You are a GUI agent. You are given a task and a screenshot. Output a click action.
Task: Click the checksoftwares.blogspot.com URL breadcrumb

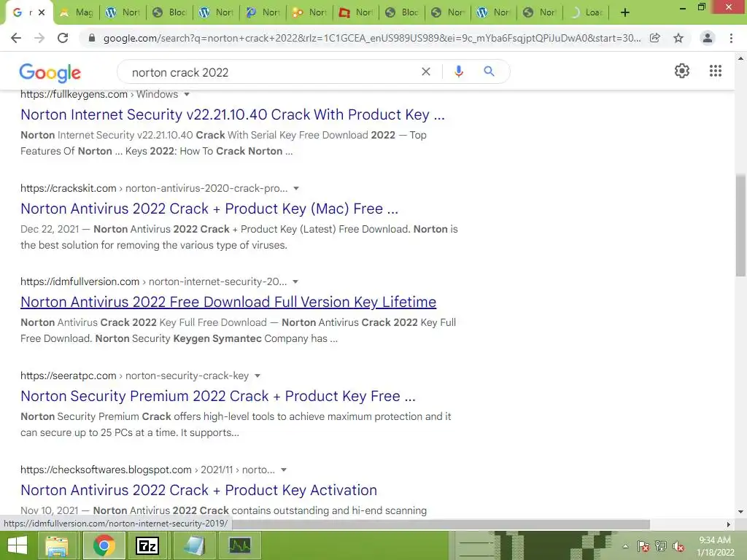click(147, 470)
